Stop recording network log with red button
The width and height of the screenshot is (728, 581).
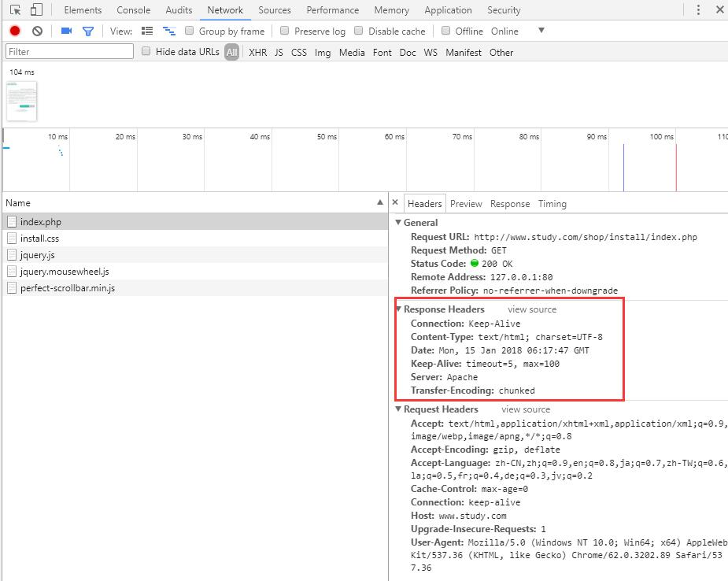(15, 31)
